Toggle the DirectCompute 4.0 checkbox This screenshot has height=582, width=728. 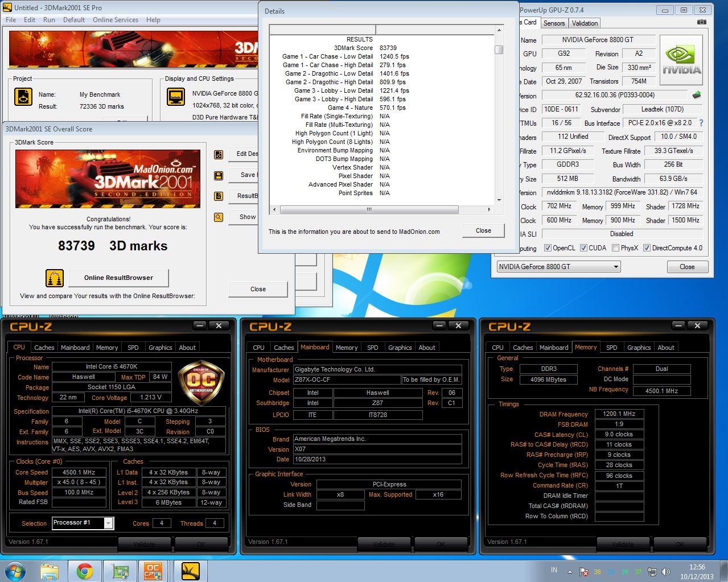pos(647,248)
